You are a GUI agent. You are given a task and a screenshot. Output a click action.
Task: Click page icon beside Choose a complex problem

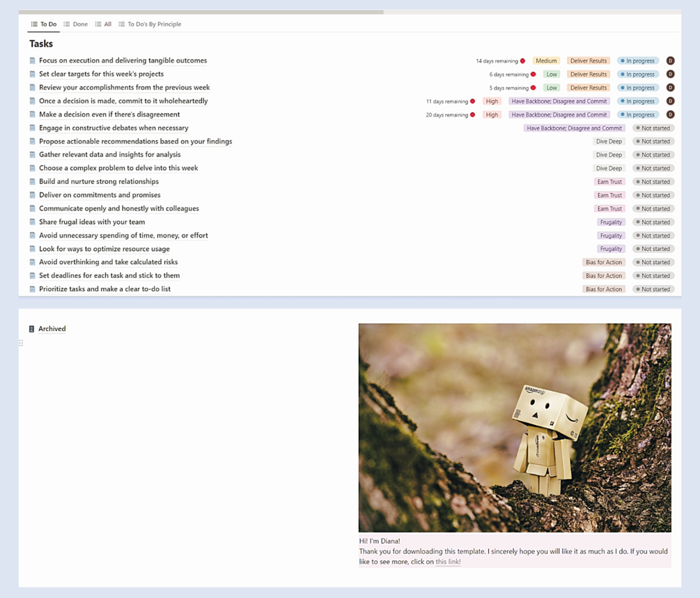point(33,168)
